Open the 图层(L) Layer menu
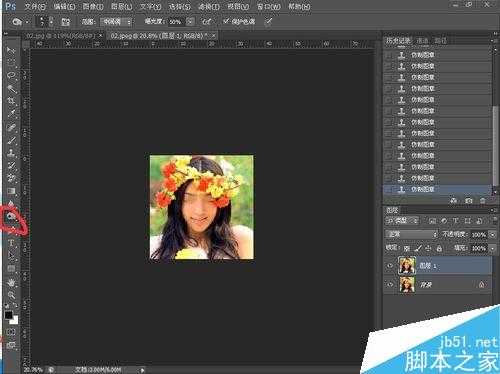Screen dimensions: 500x374 coord(121,7)
